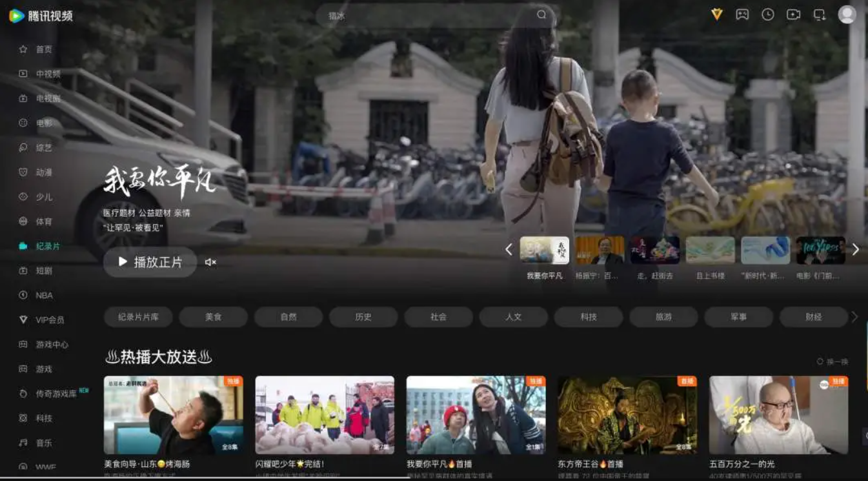Open the 东方帝王谷 video thumbnail

pyautogui.click(x=627, y=415)
